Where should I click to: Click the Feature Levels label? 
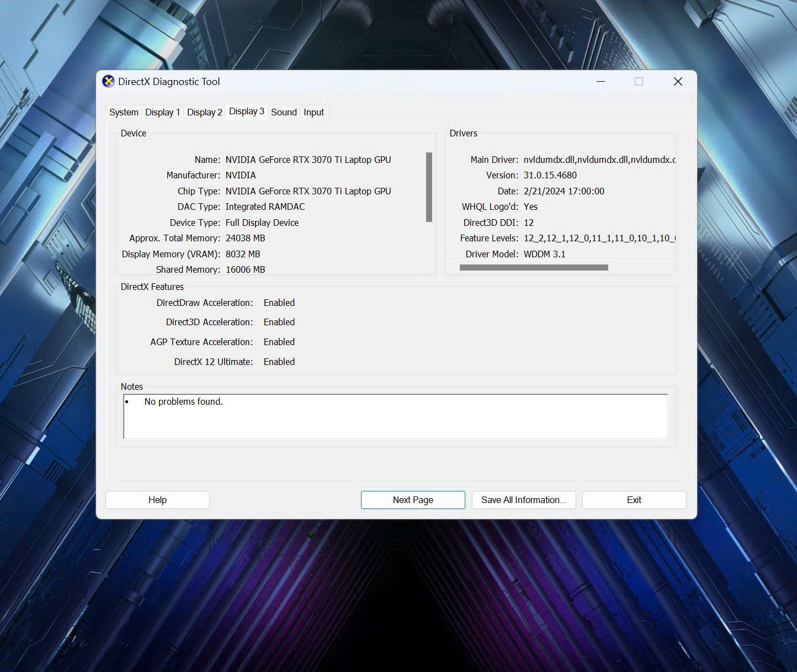[489, 238]
